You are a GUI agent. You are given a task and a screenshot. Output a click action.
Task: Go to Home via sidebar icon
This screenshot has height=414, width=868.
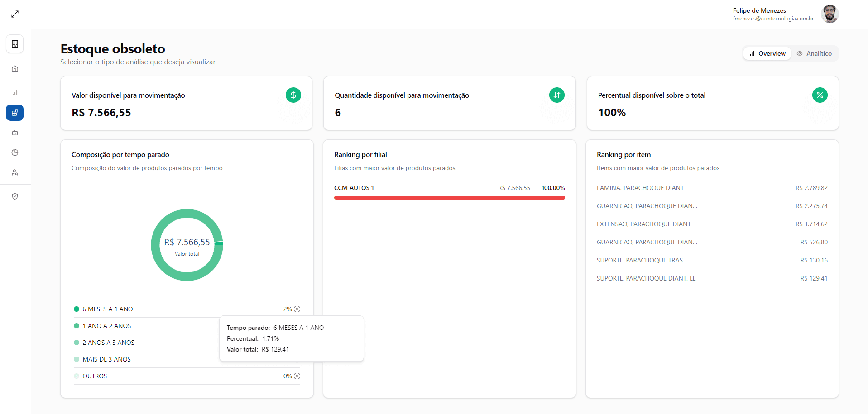tap(15, 68)
